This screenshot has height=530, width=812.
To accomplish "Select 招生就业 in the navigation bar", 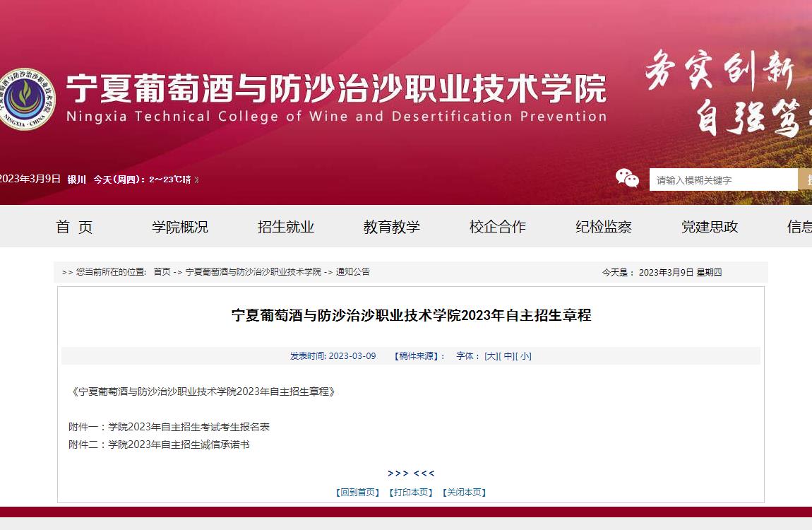I will [286, 227].
